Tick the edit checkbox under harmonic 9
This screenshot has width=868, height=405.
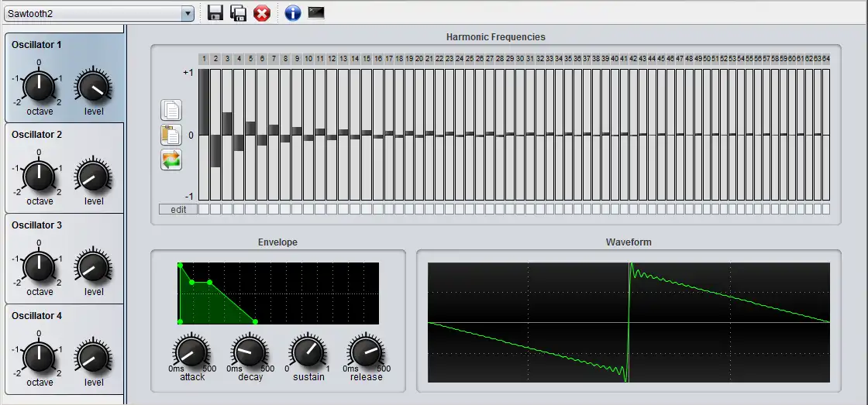pos(297,209)
